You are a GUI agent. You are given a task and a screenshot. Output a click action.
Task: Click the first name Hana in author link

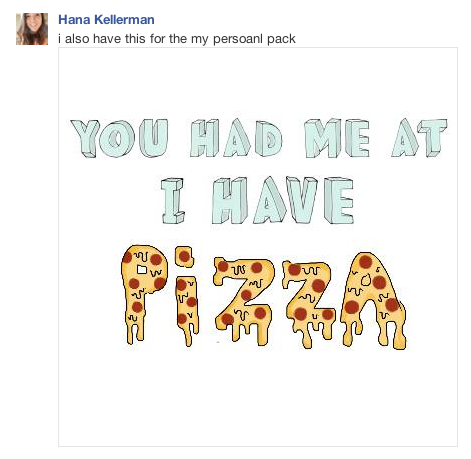pos(74,20)
